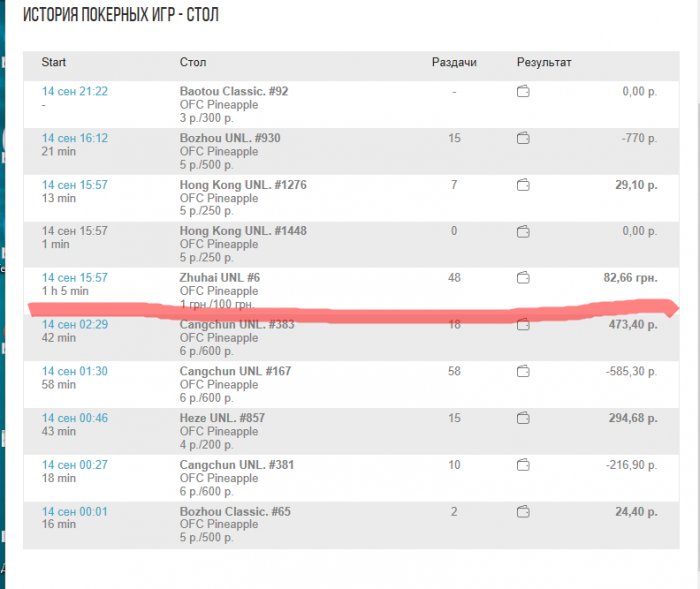Open the 14 сен 16:12 session link
Image resolution: width=700 pixels, height=589 pixels.
(74, 138)
